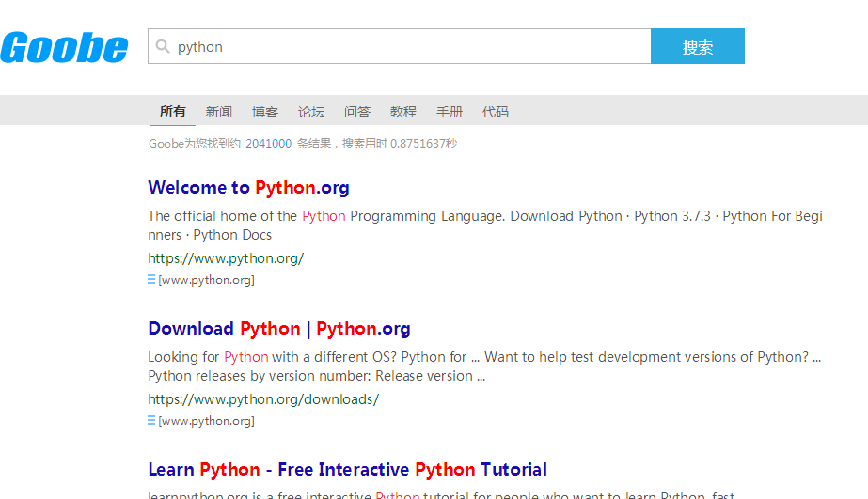Click the search input field containing python
This screenshot has width=868, height=499.
[404, 46]
